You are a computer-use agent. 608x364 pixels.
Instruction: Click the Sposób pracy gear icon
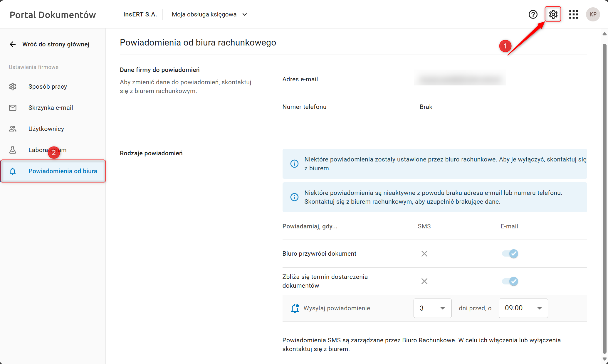[13, 87]
